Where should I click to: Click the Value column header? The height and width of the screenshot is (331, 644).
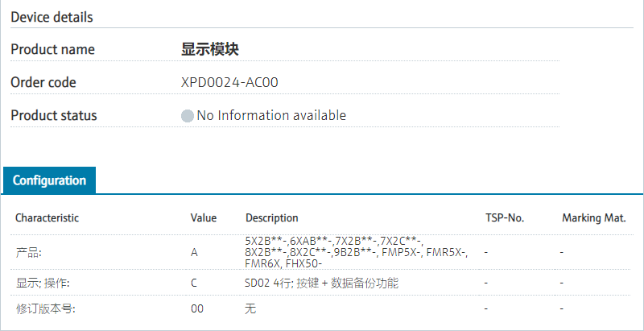(x=204, y=217)
